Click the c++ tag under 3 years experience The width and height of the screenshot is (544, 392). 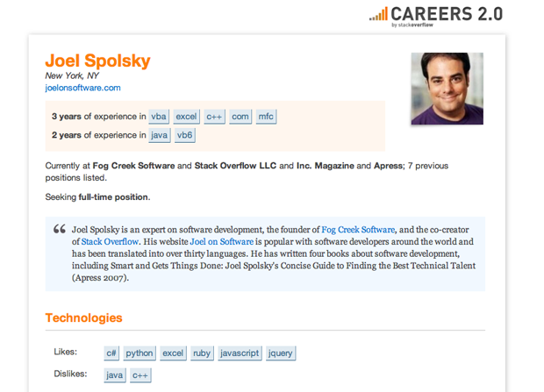click(x=215, y=117)
